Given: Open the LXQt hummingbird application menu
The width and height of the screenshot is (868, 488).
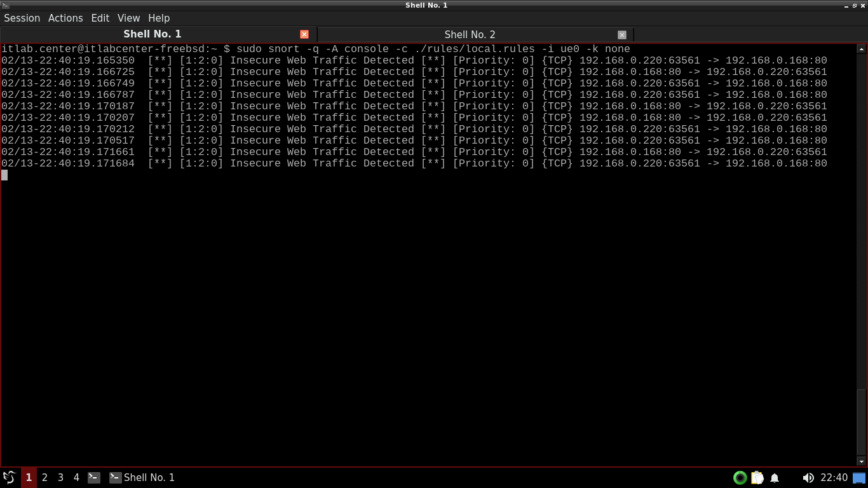Looking at the screenshot, I should (x=9, y=477).
